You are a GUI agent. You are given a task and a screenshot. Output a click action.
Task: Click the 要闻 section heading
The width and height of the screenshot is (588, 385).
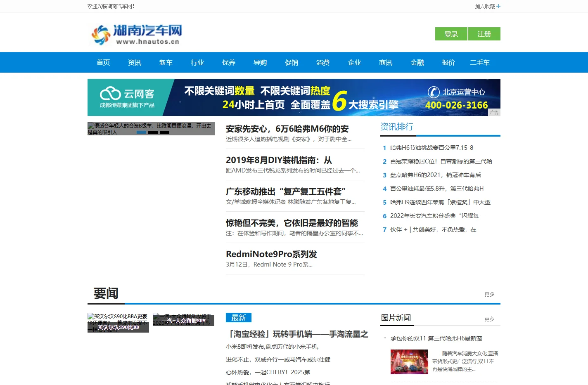[x=106, y=293]
